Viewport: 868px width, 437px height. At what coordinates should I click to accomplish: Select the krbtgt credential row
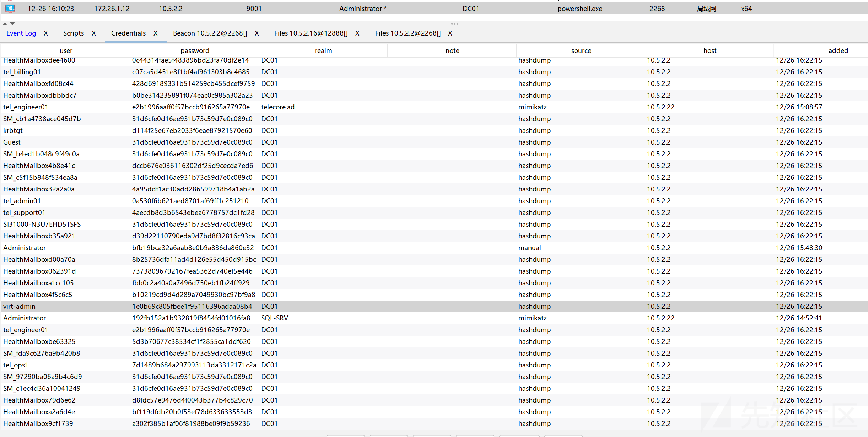(x=434, y=130)
